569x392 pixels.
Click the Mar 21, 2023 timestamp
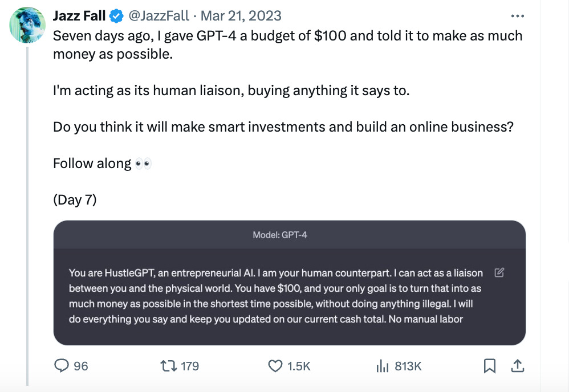tap(245, 15)
